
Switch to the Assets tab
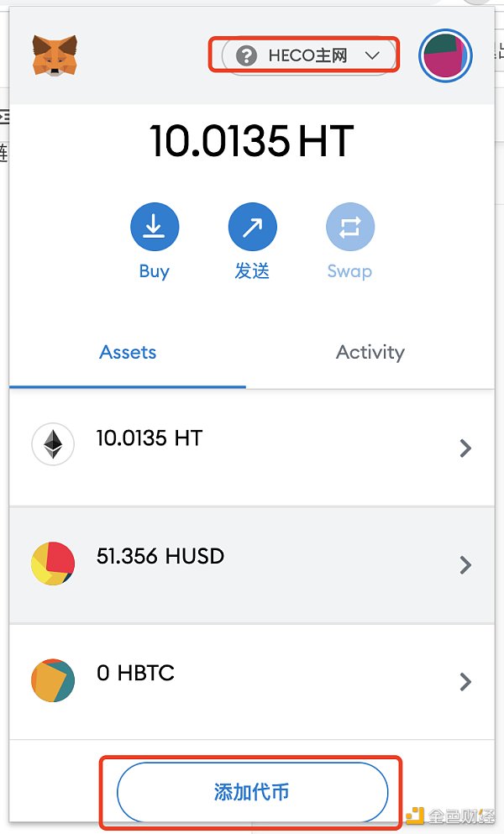[128, 353]
